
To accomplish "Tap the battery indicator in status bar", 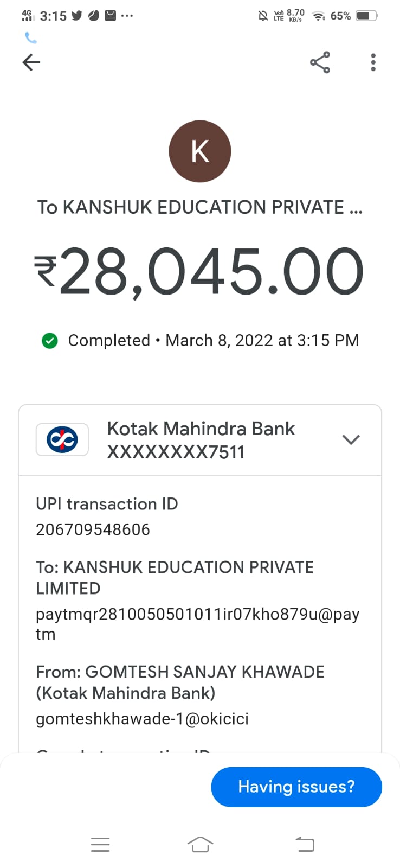I will point(366,16).
